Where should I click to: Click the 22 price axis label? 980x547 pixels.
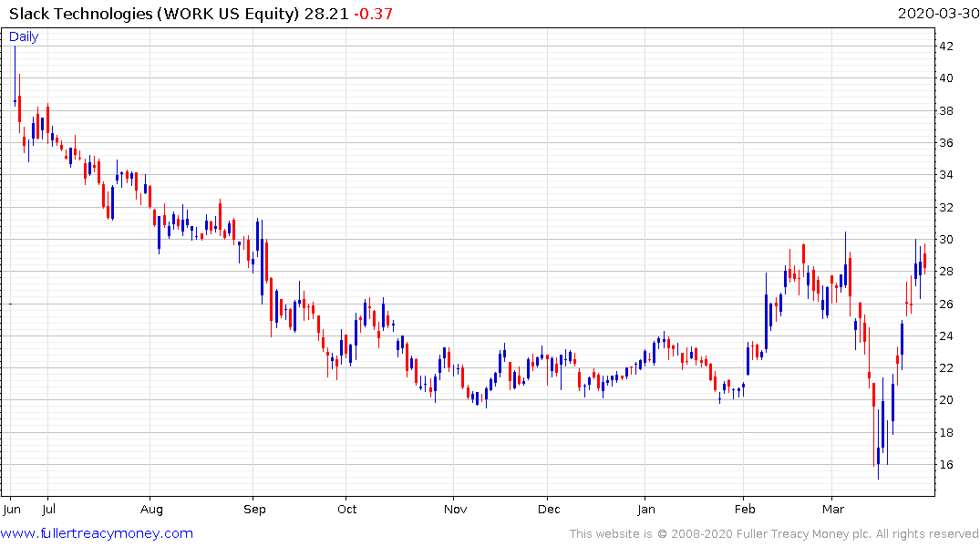pyautogui.click(x=945, y=368)
